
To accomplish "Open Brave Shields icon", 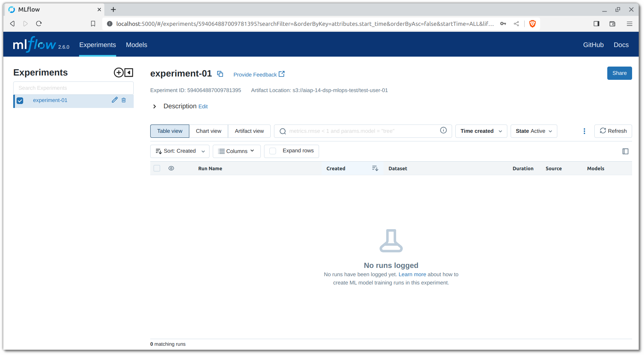I will [x=532, y=24].
